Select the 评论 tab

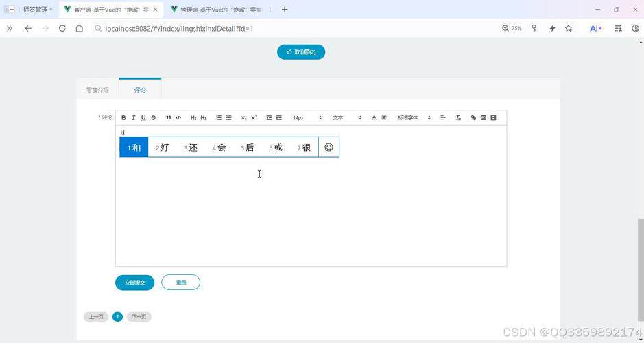140,89
